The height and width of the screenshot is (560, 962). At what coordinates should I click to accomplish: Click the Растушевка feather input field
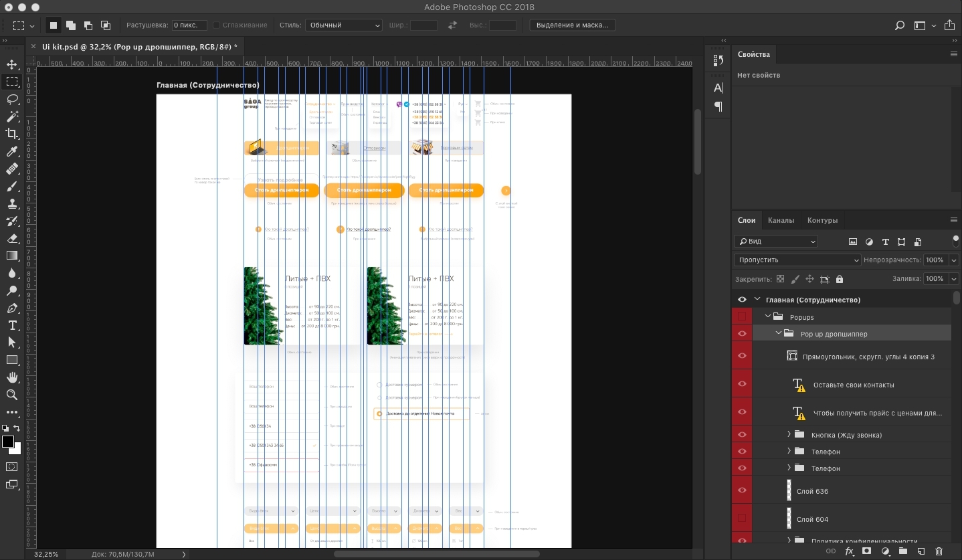(x=189, y=25)
